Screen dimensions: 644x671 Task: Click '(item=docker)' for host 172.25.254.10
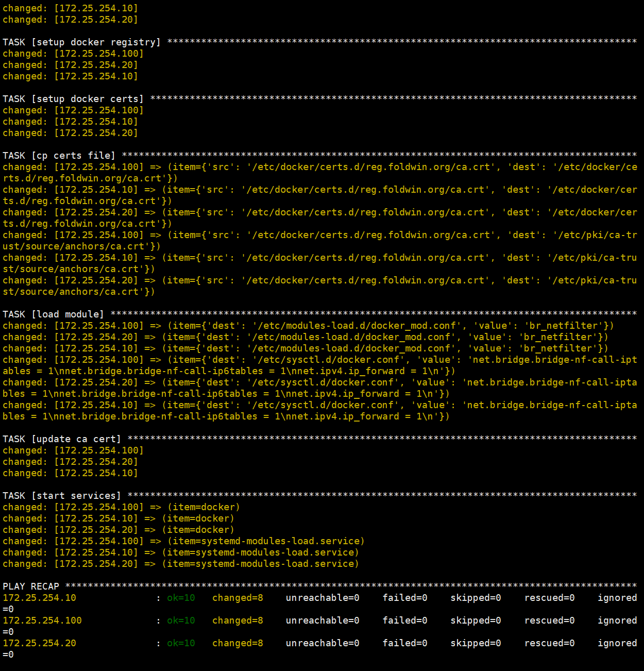[x=198, y=518]
